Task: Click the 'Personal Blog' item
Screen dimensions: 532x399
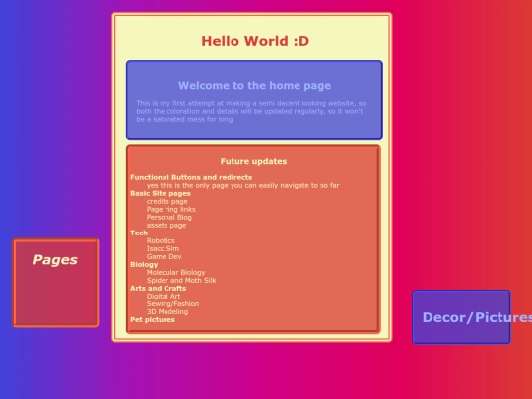Action: 169,217
